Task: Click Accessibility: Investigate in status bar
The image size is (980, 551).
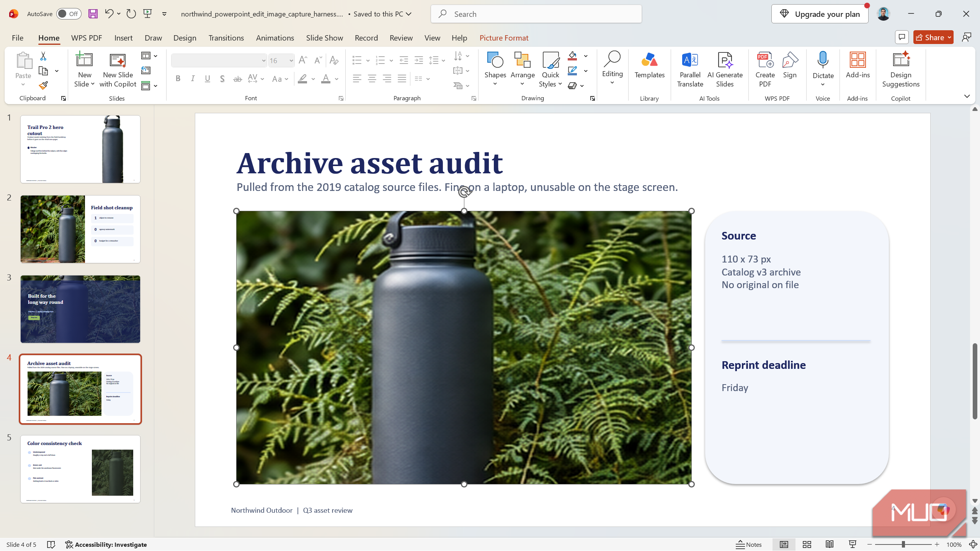Action: [106, 544]
